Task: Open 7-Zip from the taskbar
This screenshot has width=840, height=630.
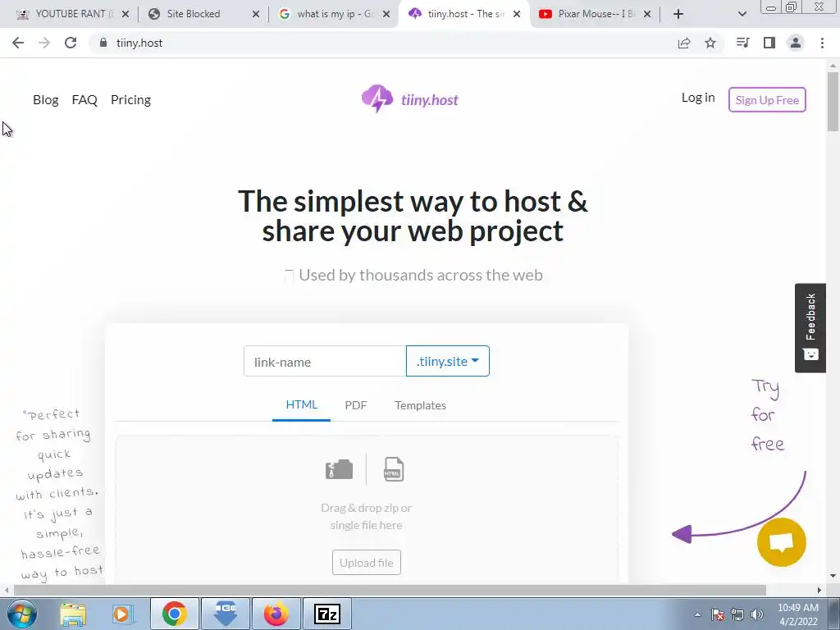Action: pos(326,614)
